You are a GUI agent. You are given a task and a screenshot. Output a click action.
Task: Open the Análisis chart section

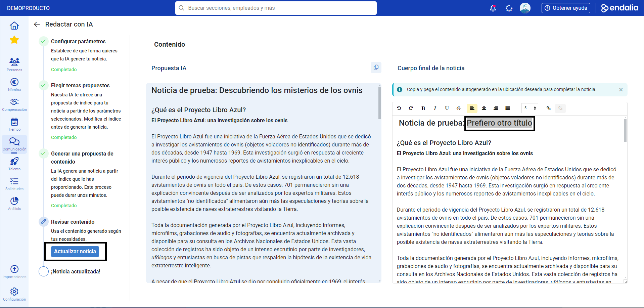(14, 204)
